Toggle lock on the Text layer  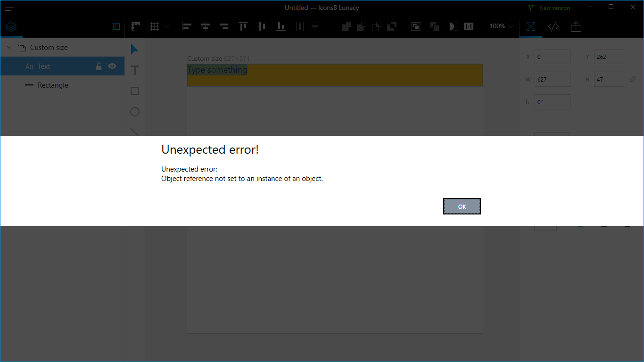99,66
